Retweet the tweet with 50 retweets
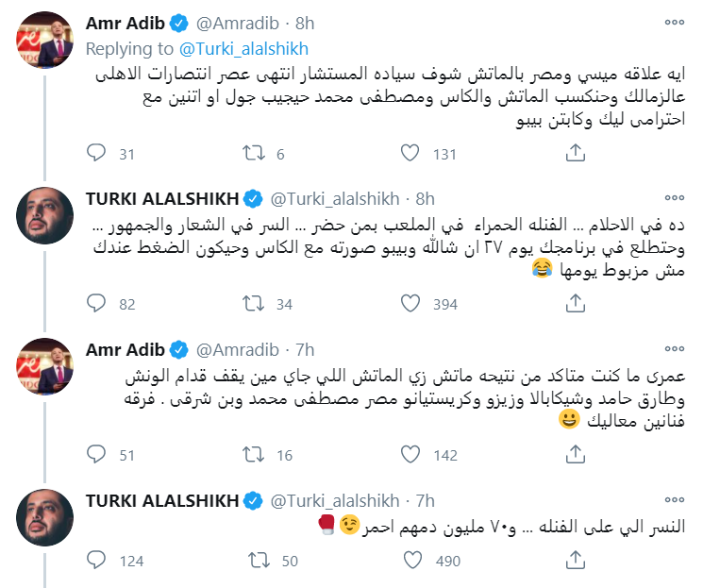Image resolution: width=703 pixels, height=588 pixels. [x=254, y=560]
